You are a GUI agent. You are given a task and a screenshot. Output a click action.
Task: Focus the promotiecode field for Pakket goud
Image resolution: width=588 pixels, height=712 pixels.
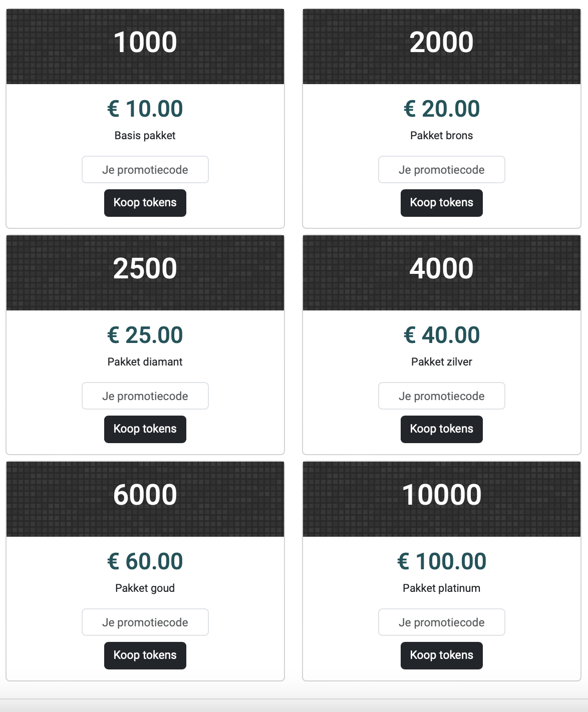(145, 622)
